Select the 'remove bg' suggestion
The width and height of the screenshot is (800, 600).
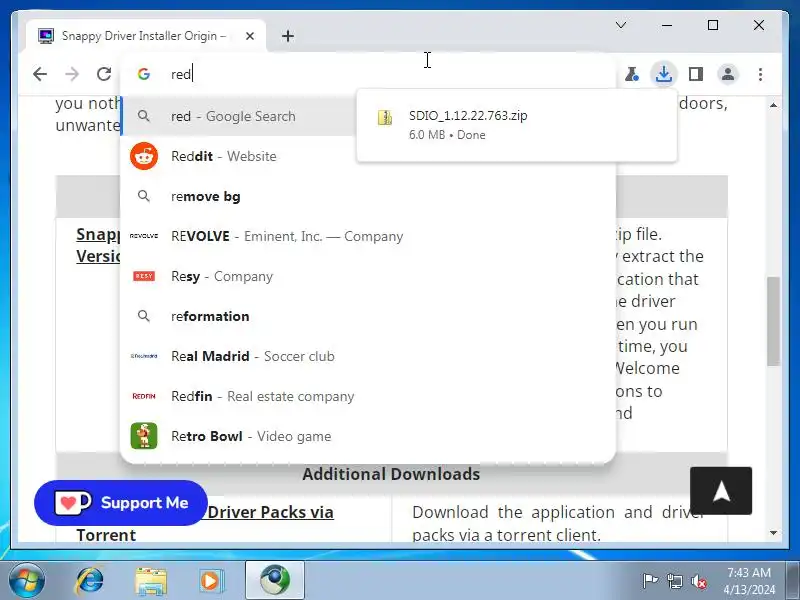[368, 196]
